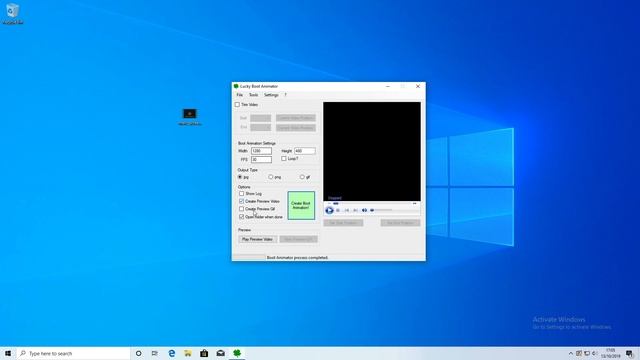Uncheck Open folder when done

point(241,217)
